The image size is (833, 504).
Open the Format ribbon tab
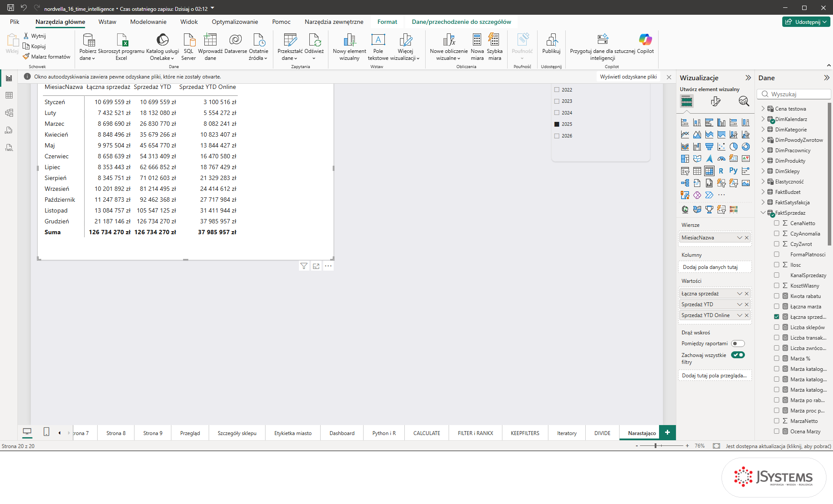coord(387,22)
